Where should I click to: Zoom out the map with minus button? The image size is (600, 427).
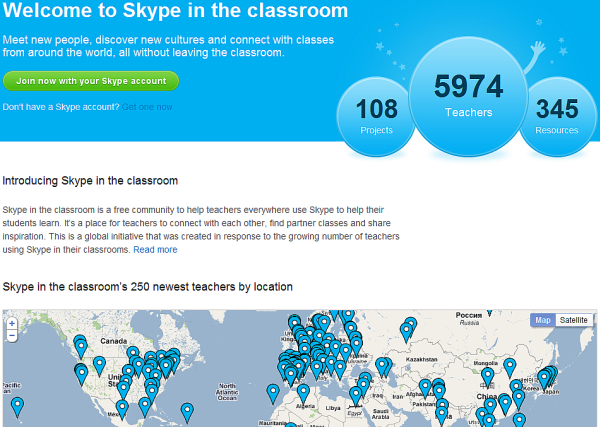(x=12, y=336)
